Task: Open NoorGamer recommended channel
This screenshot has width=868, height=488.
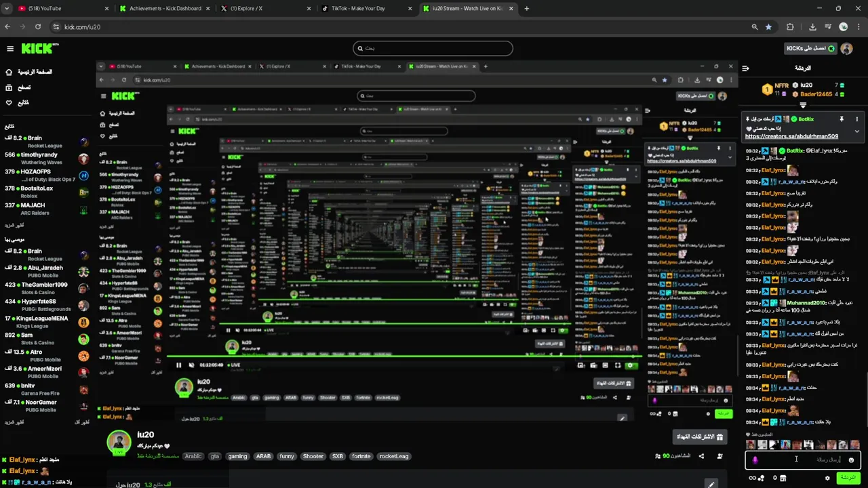Action: [x=47, y=406]
